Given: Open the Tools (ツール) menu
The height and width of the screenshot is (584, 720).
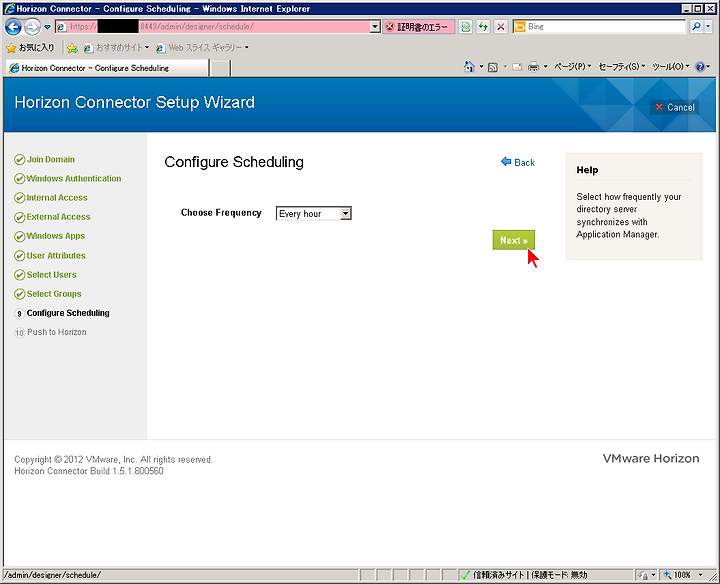Looking at the screenshot, I should click(670, 67).
